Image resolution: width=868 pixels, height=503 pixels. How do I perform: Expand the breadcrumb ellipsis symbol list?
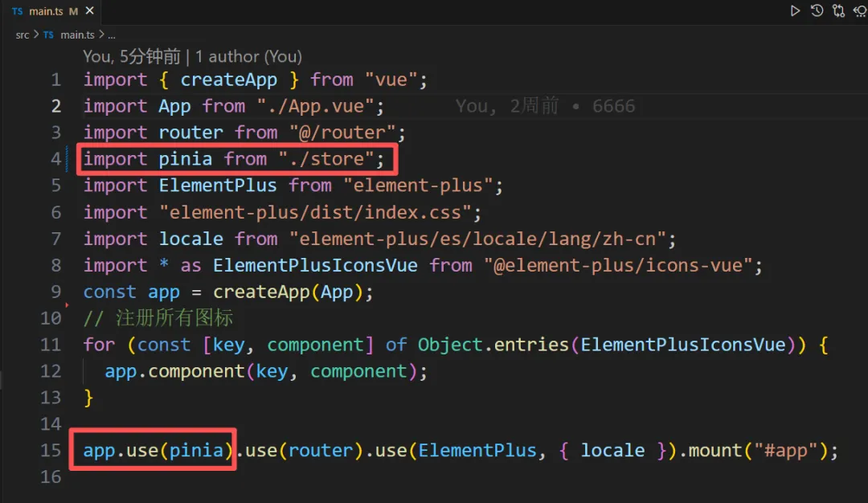point(112,35)
